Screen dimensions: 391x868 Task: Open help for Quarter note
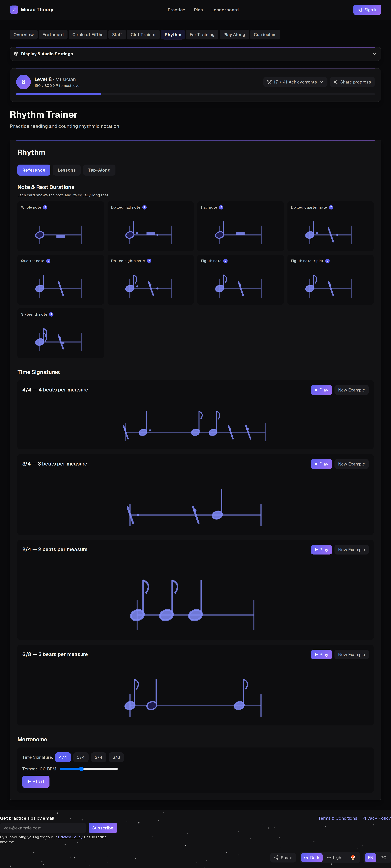coord(48,261)
